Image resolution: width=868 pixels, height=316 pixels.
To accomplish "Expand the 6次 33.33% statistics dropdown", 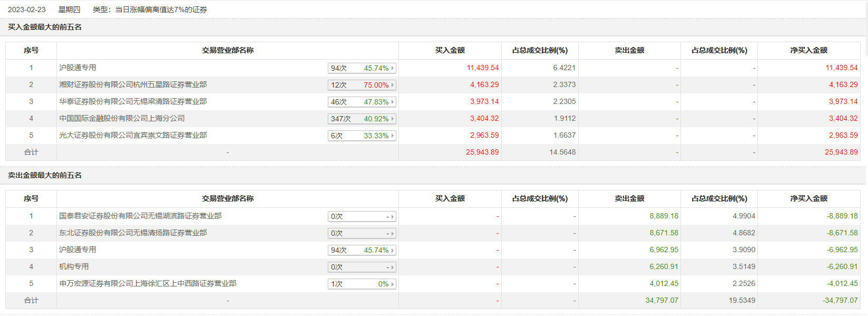I will [x=392, y=136].
